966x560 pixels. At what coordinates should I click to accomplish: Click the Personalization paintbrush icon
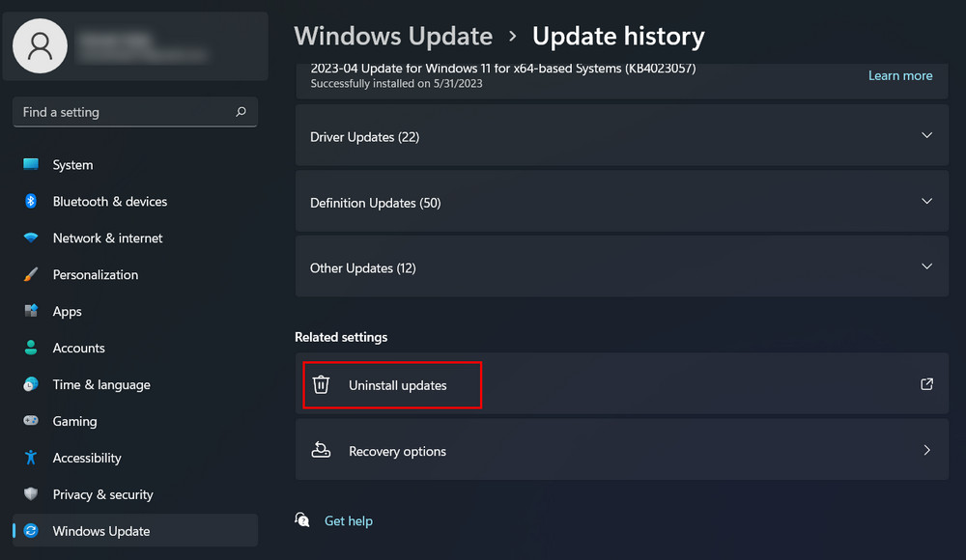click(31, 274)
